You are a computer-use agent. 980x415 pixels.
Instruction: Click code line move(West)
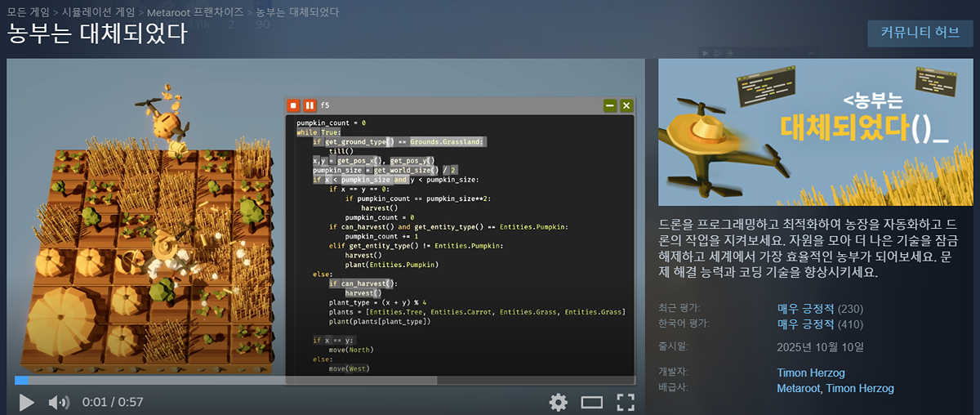[349, 368]
